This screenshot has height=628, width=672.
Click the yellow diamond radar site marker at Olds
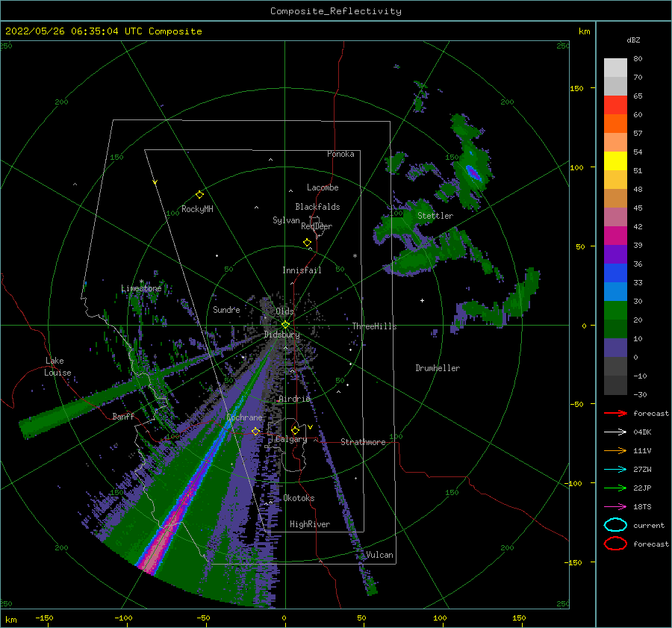(285, 325)
